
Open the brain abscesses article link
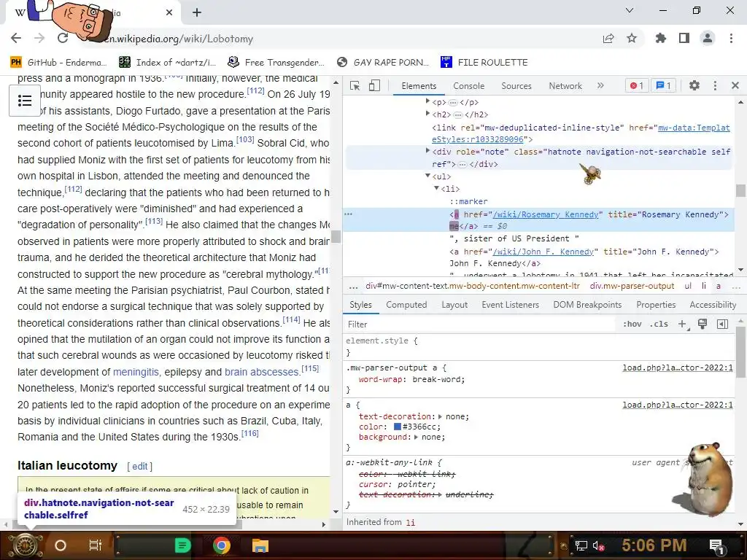point(262,372)
